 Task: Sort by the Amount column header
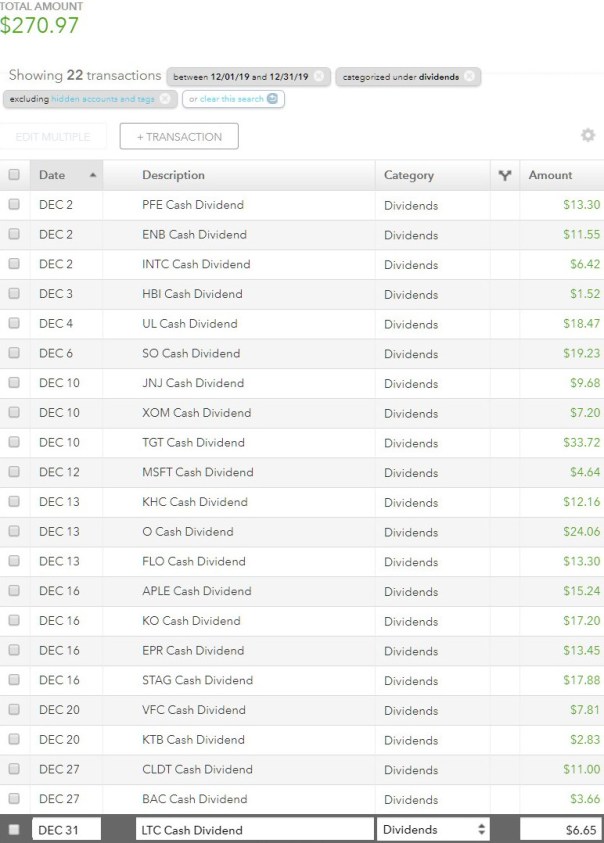click(550, 175)
